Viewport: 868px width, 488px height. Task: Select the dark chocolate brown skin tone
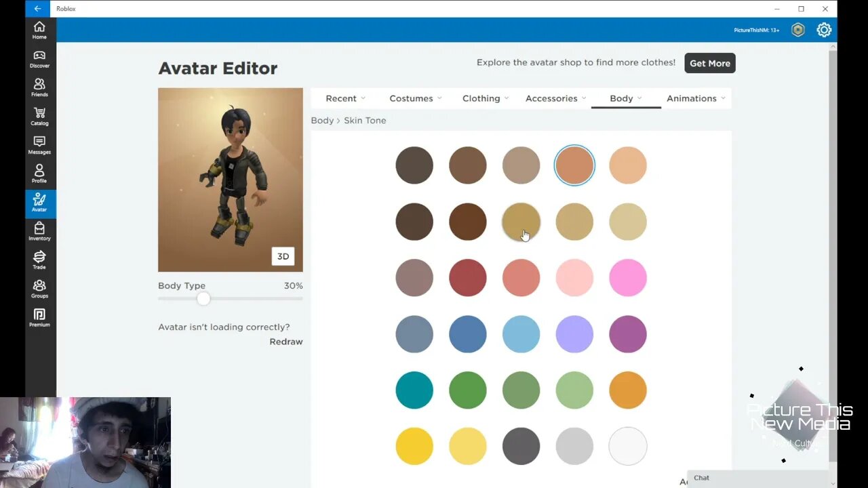414,222
